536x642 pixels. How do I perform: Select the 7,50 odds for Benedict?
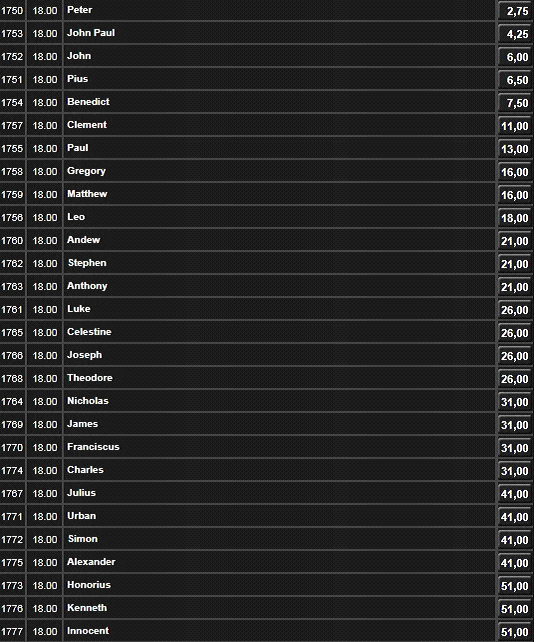[515, 103]
